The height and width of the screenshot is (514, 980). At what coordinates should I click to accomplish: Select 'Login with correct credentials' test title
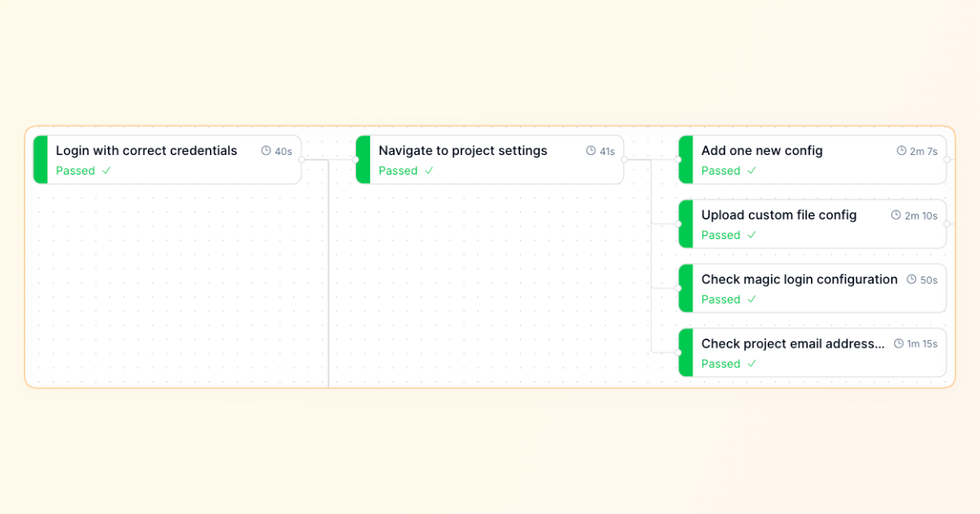pyautogui.click(x=146, y=151)
